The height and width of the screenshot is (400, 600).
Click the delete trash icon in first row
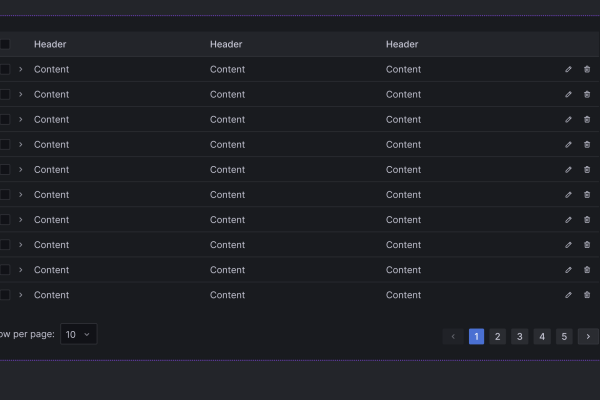pos(587,69)
